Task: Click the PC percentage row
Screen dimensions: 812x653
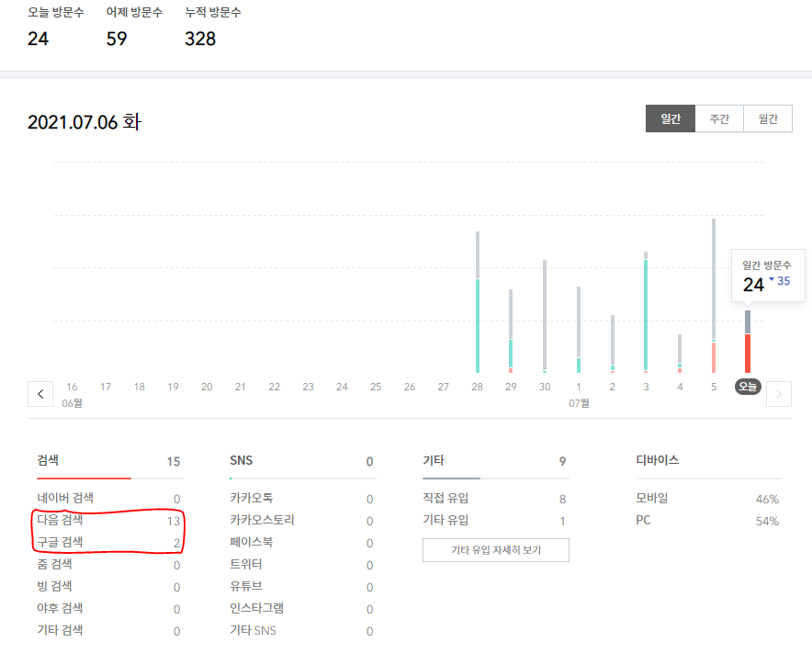Action: point(708,521)
